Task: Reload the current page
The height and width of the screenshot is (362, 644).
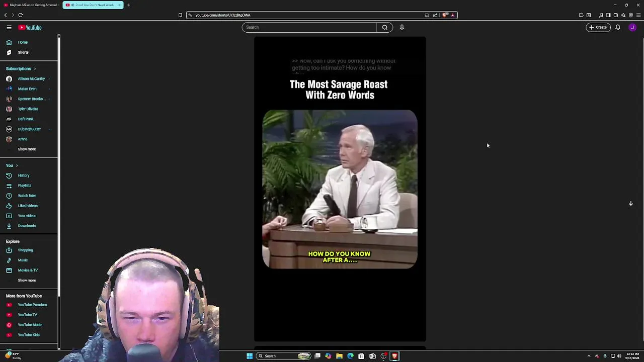Action: [21, 15]
